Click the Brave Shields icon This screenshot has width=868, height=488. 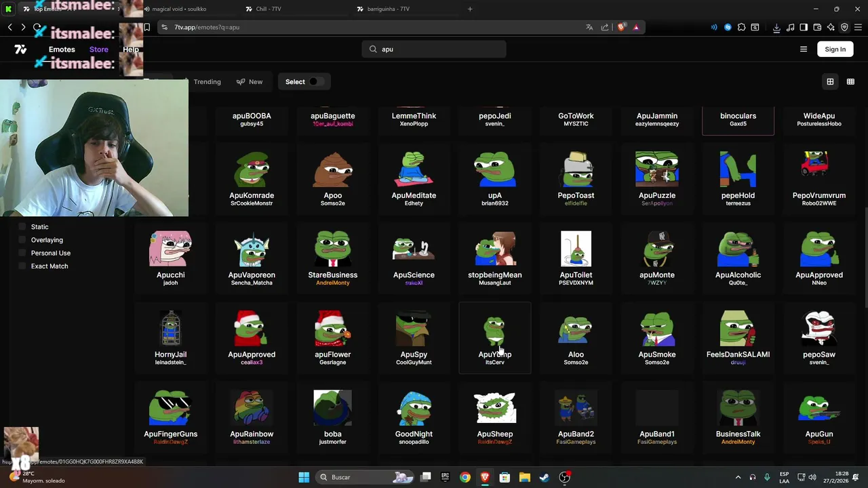click(621, 27)
